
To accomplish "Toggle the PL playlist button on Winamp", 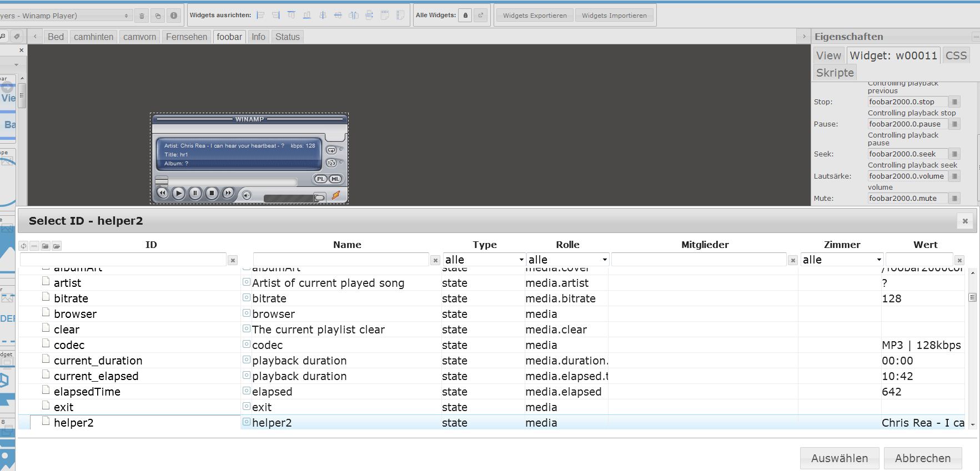I will [320, 179].
